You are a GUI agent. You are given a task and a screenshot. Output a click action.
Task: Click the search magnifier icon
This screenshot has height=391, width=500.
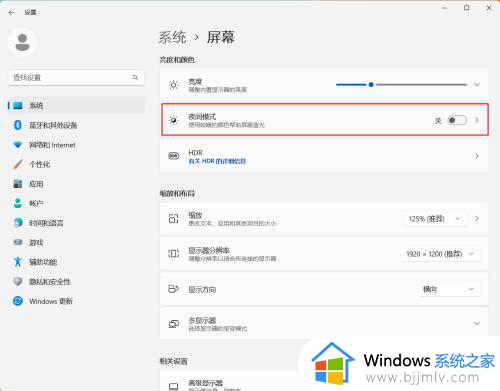click(135, 77)
